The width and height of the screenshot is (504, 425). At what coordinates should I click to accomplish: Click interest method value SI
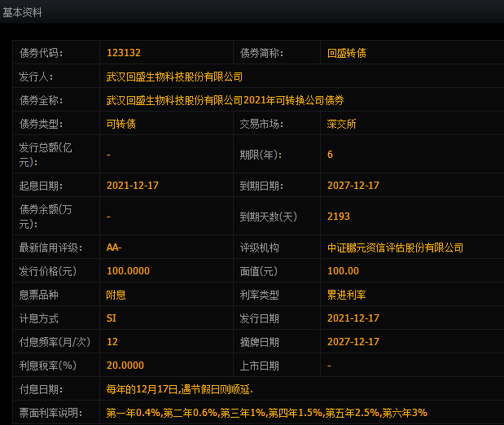pyautogui.click(x=112, y=318)
